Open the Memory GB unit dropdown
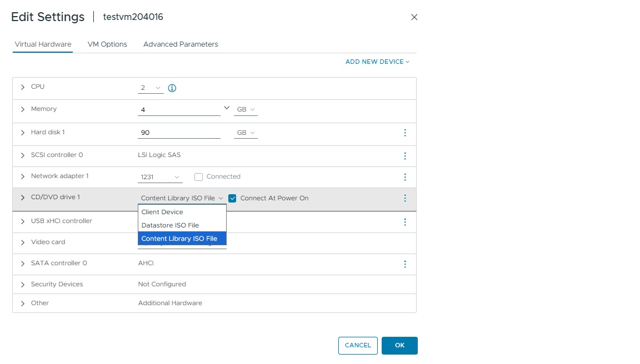Viewport: 640px width, 364px height. pyautogui.click(x=245, y=109)
